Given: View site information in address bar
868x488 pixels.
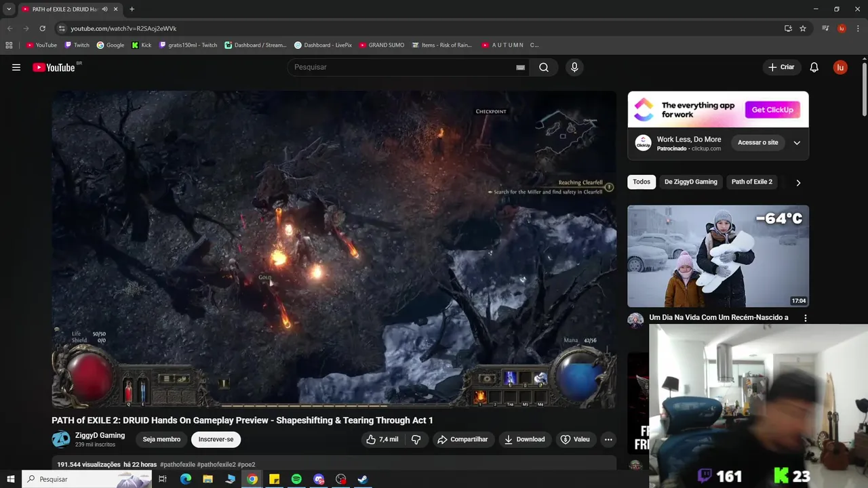Looking at the screenshot, I should (x=62, y=28).
